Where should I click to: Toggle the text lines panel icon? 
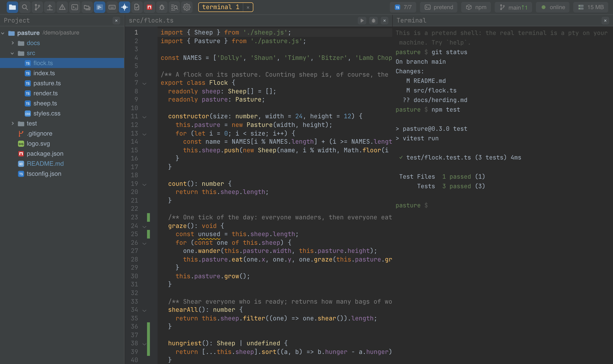tap(100, 7)
